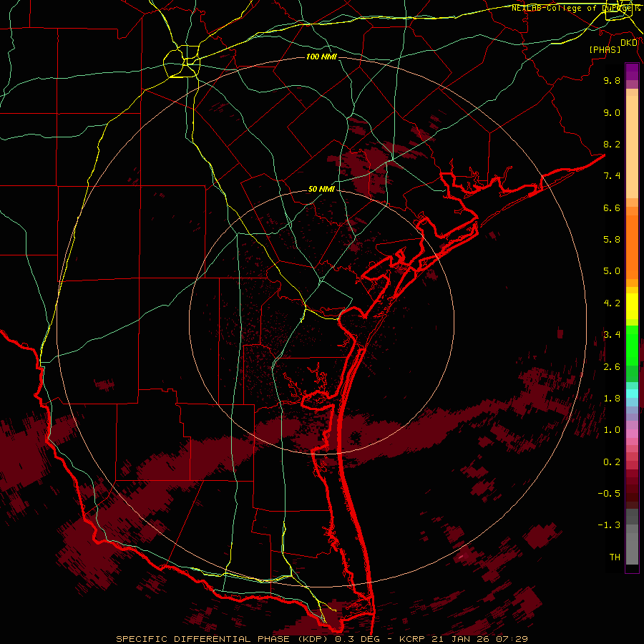The height and width of the screenshot is (644, 644).
Task: Click the 1.8 scale label
Action: click(612, 399)
